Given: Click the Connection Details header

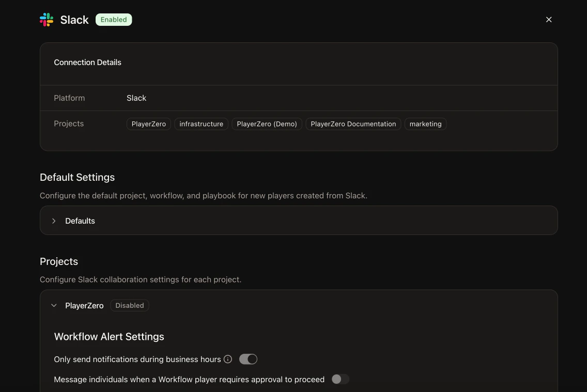Looking at the screenshot, I should [x=87, y=62].
